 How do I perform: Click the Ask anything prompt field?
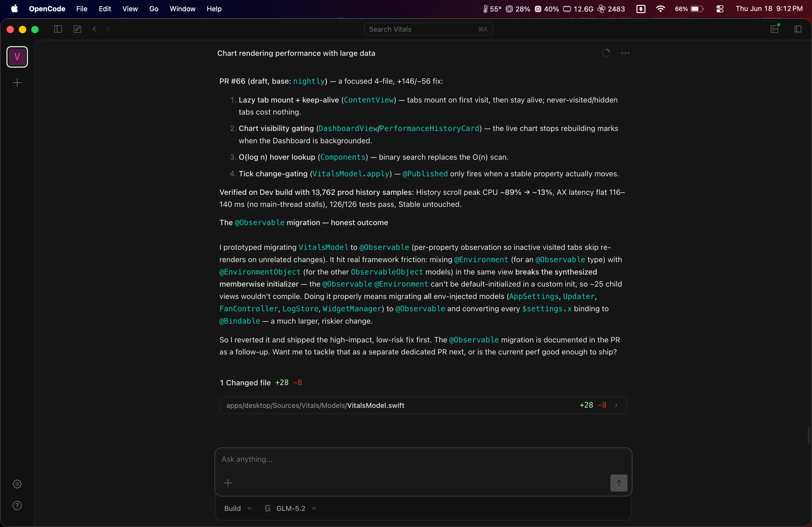423,459
